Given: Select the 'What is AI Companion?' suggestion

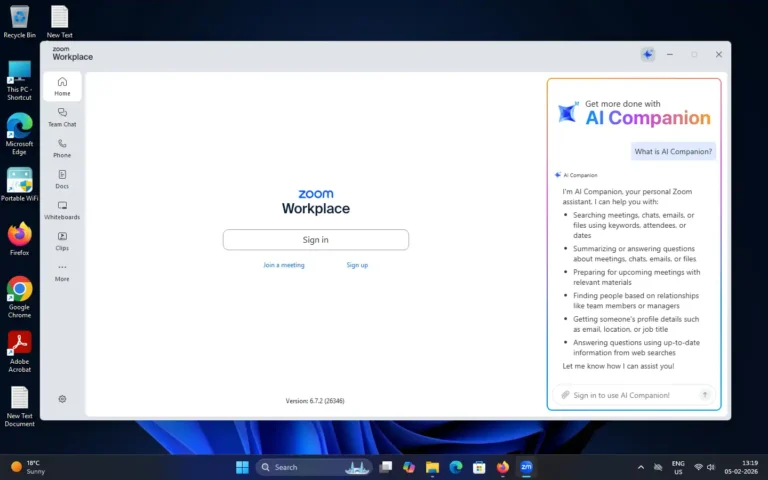Looking at the screenshot, I should tap(674, 152).
